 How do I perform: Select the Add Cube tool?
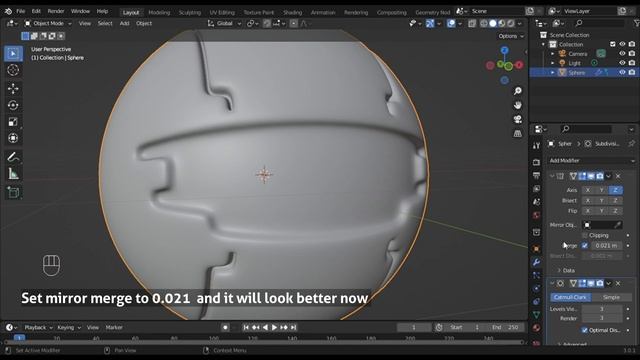pyautogui.click(x=13, y=193)
